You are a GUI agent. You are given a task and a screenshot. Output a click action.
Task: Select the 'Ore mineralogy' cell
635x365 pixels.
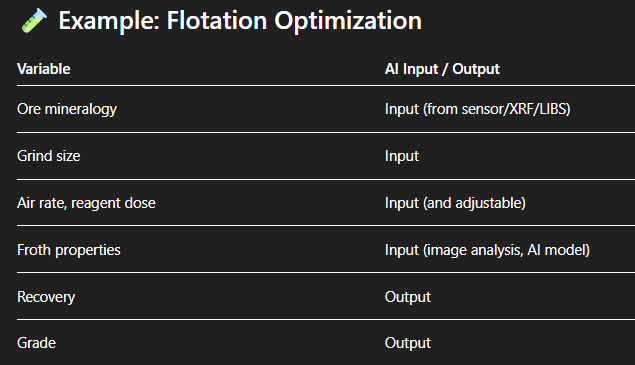point(67,109)
